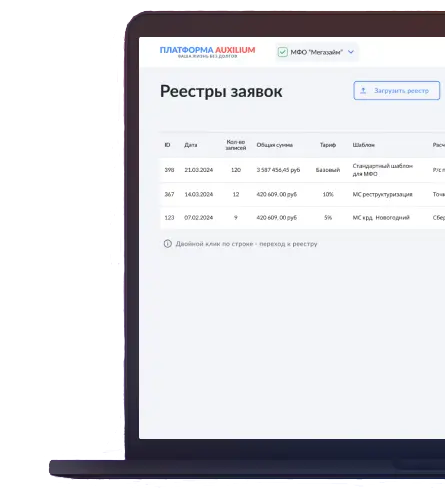Screen dimensions: 445x490
Task: Click the Шаблон column header
Action: coord(364,145)
